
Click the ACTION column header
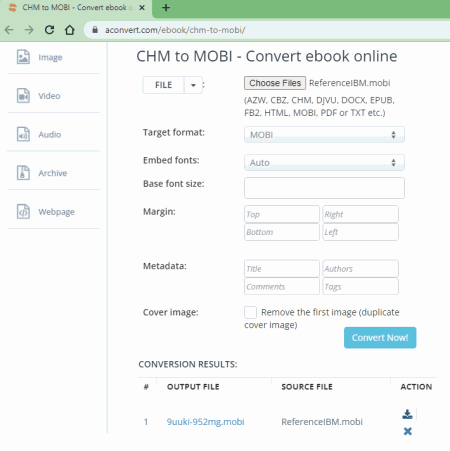[416, 387]
